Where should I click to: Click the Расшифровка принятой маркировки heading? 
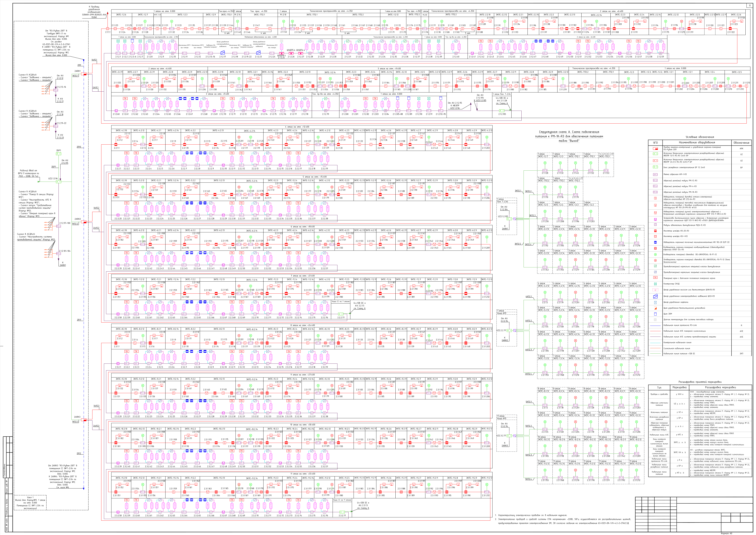pyautogui.click(x=700, y=382)
